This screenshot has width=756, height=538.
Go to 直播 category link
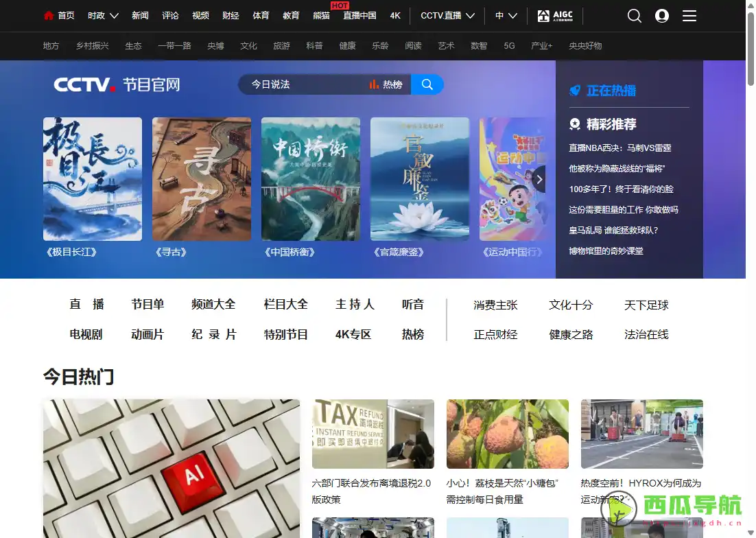(x=87, y=304)
